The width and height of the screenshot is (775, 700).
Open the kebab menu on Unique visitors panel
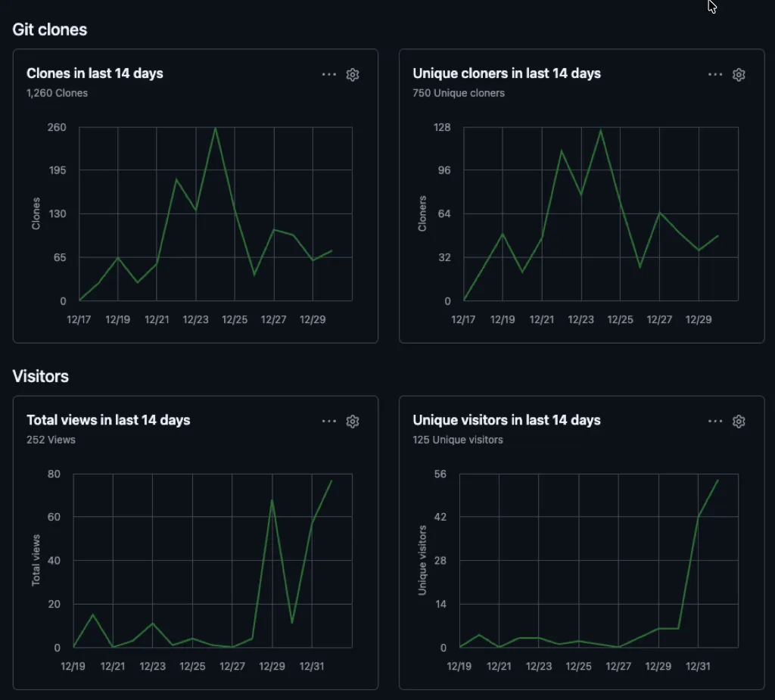tap(715, 421)
